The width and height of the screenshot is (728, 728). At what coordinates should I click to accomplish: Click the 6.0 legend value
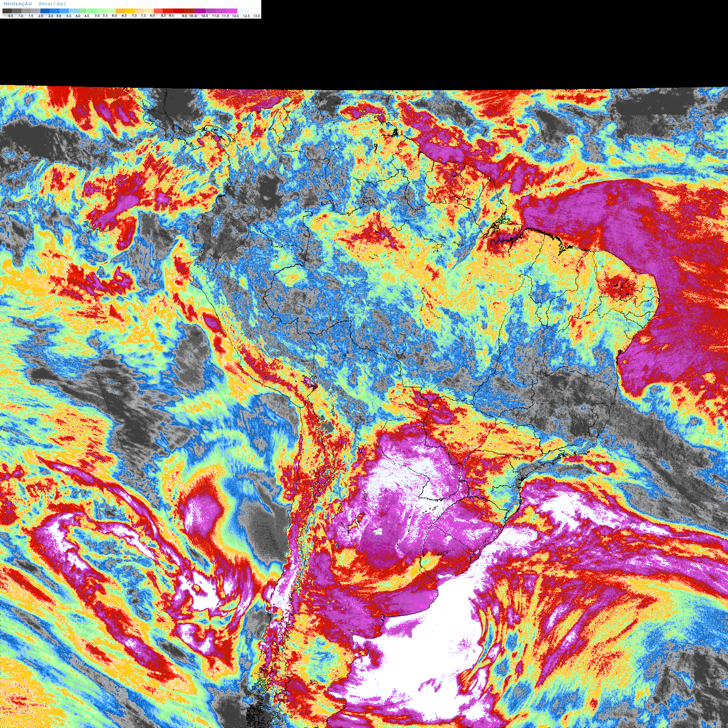[114, 15]
